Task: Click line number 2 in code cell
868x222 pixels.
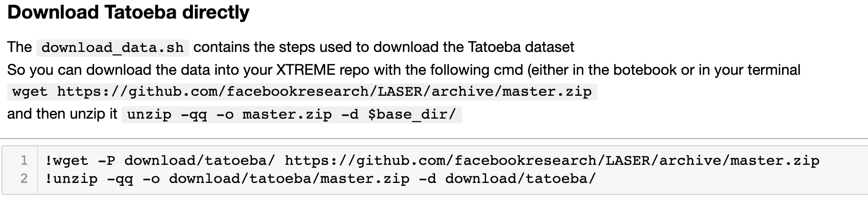Action: point(24,179)
